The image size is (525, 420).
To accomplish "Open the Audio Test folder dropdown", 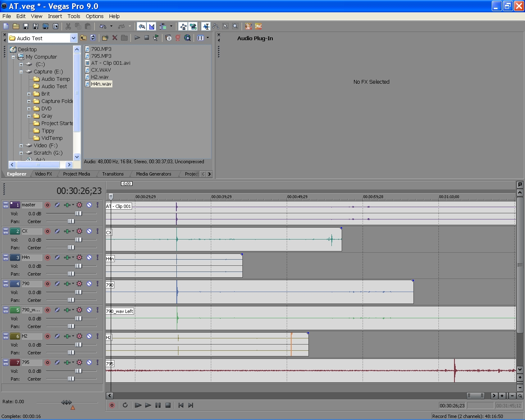I will 73,38.
